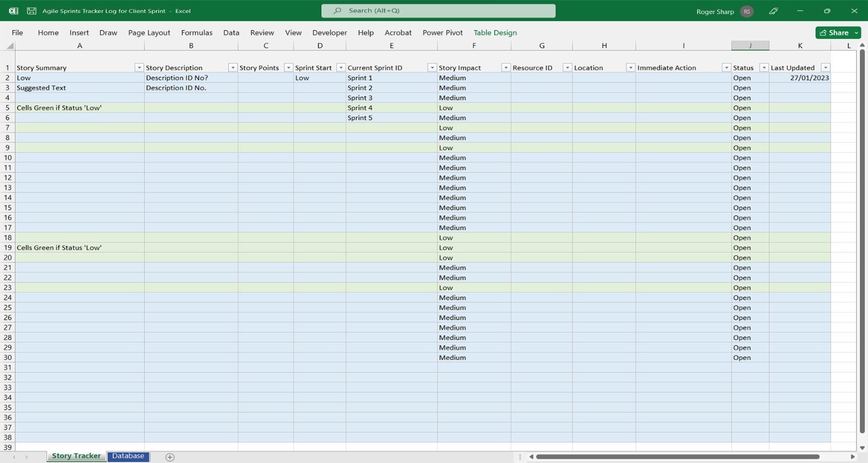This screenshot has height=463, width=868.
Task: Switch to the Database sheet tab
Action: pos(128,456)
